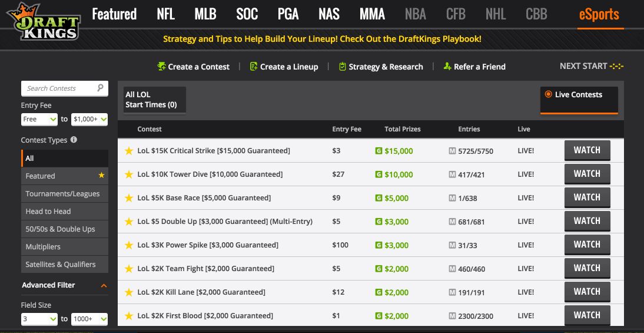Watch the LoL $2K First Blood contest
644x333 pixels.
click(x=587, y=315)
